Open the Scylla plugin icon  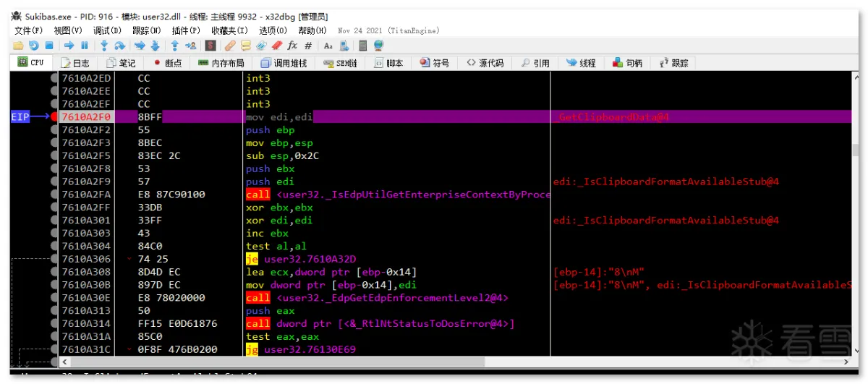[x=210, y=46]
